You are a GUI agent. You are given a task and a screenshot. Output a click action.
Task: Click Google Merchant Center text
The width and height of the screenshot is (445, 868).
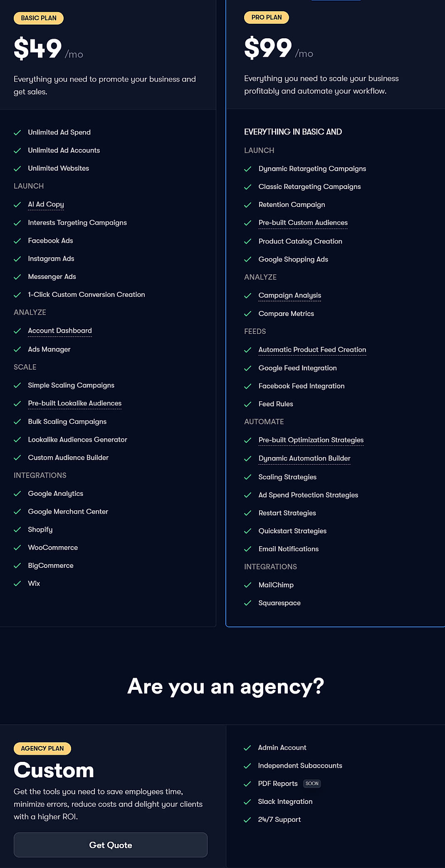[68, 511]
